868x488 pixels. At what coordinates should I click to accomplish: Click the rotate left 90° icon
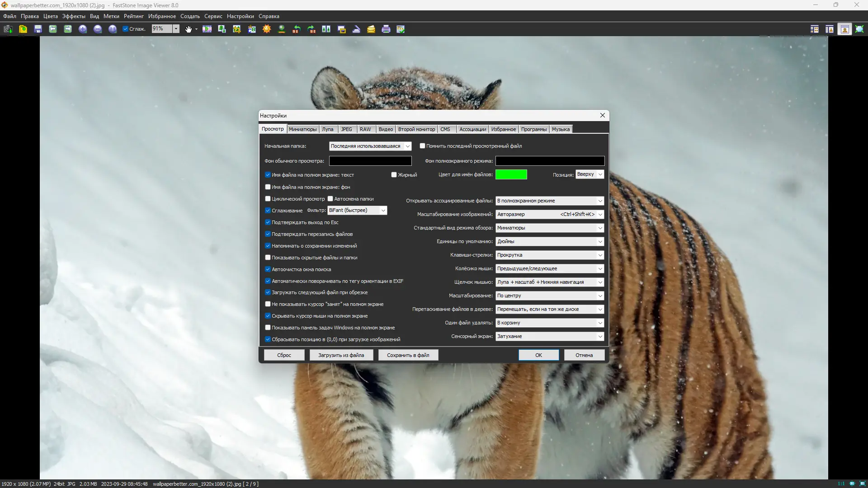(297, 29)
